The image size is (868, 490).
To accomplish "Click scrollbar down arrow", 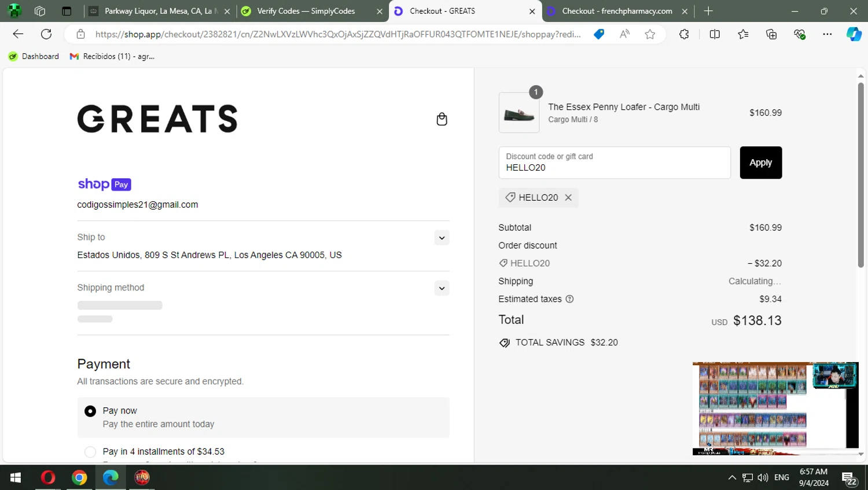I will [x=861, y=455].
